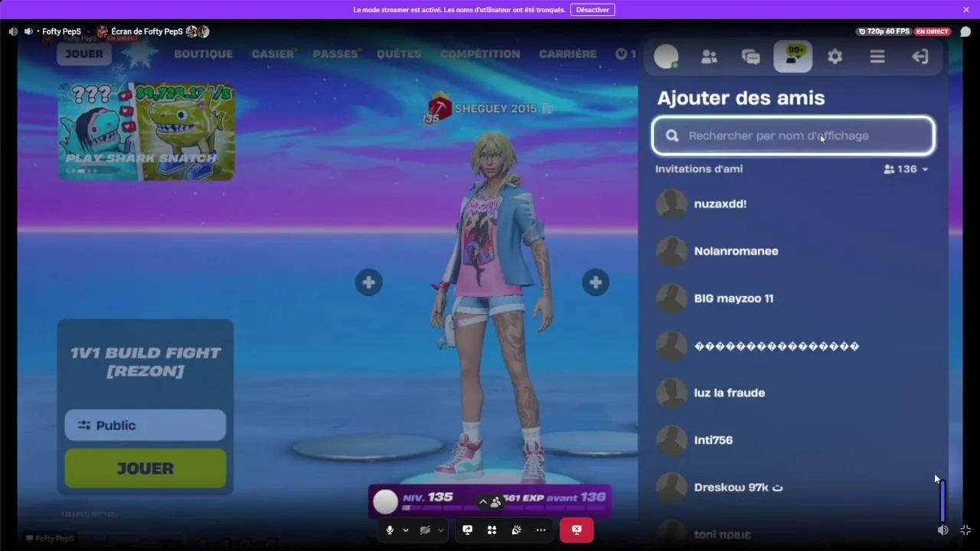Open the CASIER tab
This screenshot has height=551, width=980.
[x=273, y=54]
